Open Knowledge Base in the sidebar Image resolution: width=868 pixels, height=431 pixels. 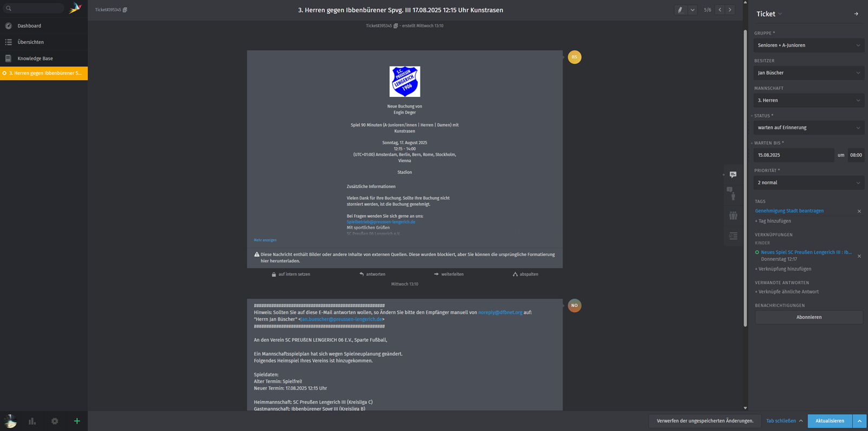(x=35, y=58)
